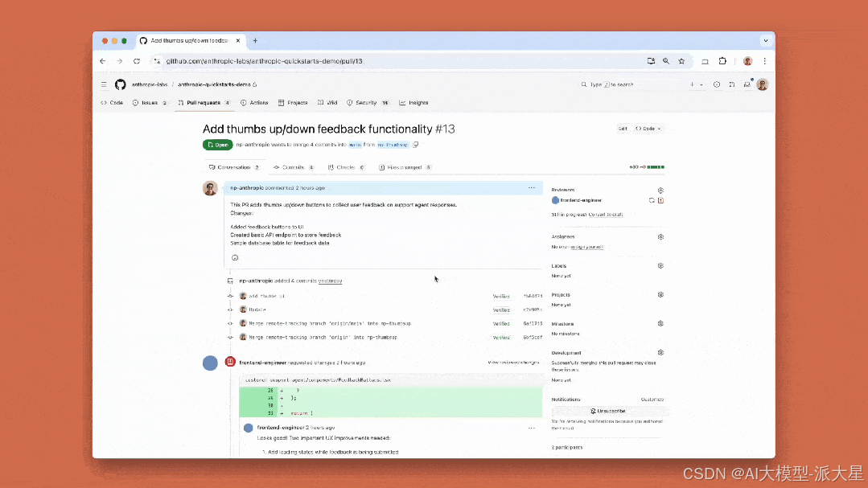868x488 pixels.
Task: Open the commit merging 'origin/main' into np-thumbsup
Action: click(330, 324)
